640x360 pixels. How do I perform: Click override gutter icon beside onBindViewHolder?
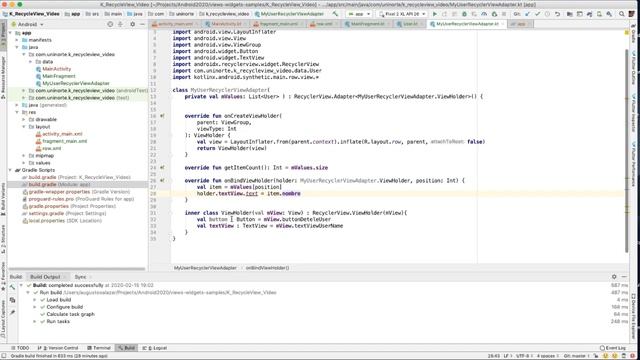click(162, 180)
